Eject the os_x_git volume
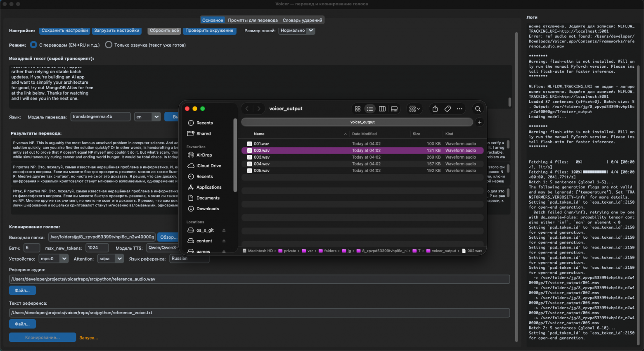644x351 pixels. 224,230
